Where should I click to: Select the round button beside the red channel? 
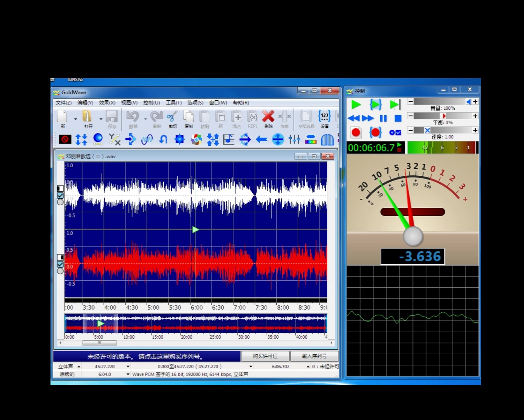click(x=60, y=271)
